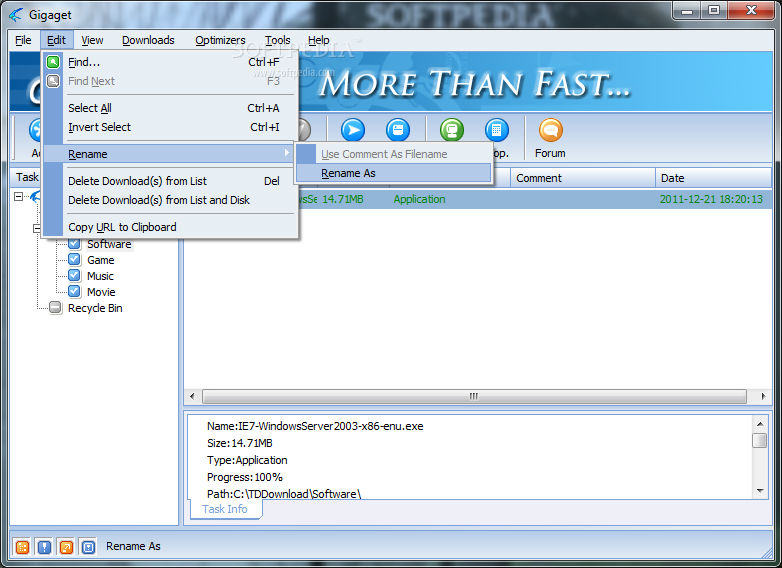Choose Invert Select menu entry
Screen dimensions: 782x568
[171, 127]
